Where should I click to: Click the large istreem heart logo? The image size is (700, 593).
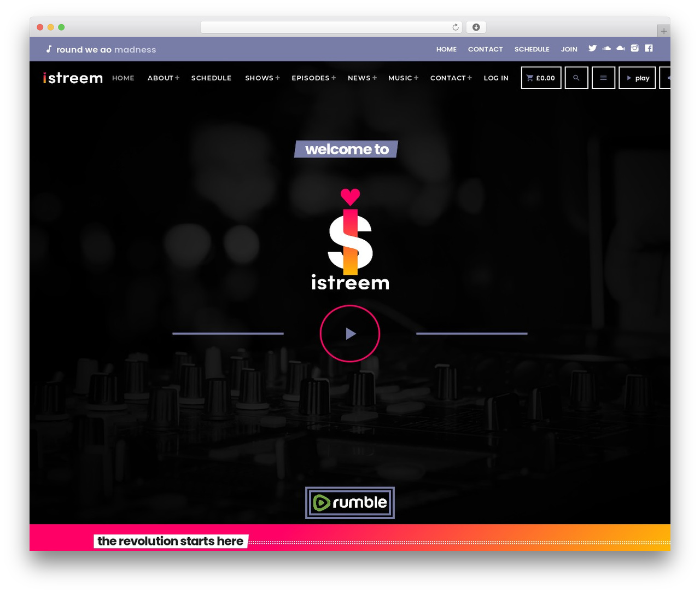[x=350, y=239]
